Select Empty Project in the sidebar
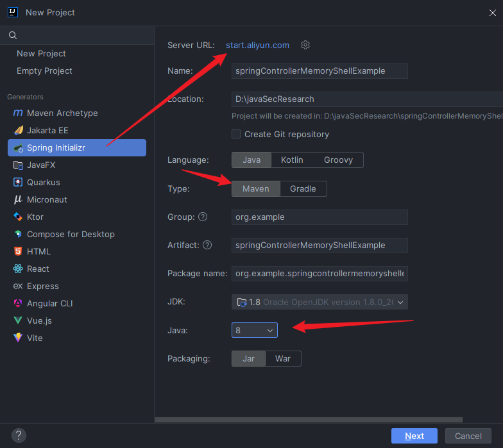 44,71
